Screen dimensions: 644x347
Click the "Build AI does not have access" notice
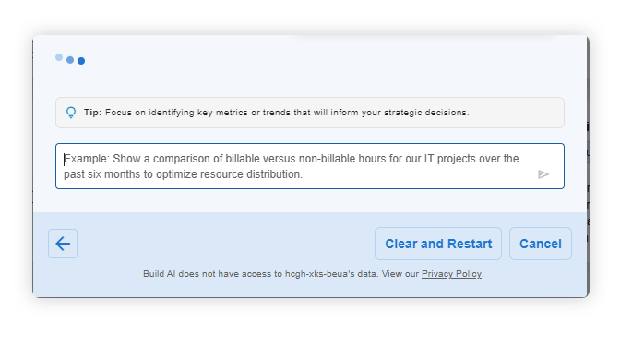pyautogui.click(x=314, y=274)
